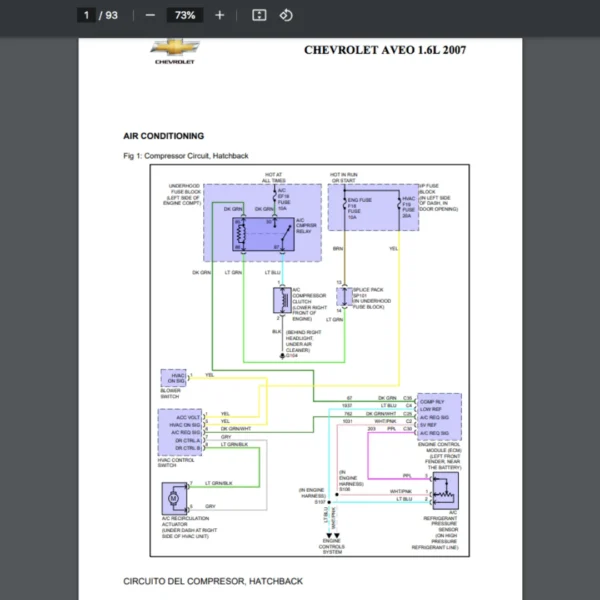Click the Chevrolet logo on the page

[175, 51]
